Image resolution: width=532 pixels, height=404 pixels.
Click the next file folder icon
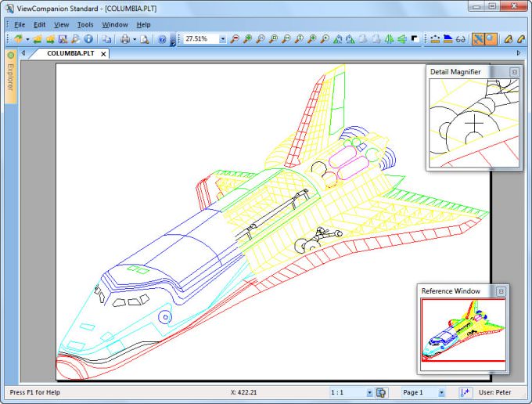pos(50,39)
